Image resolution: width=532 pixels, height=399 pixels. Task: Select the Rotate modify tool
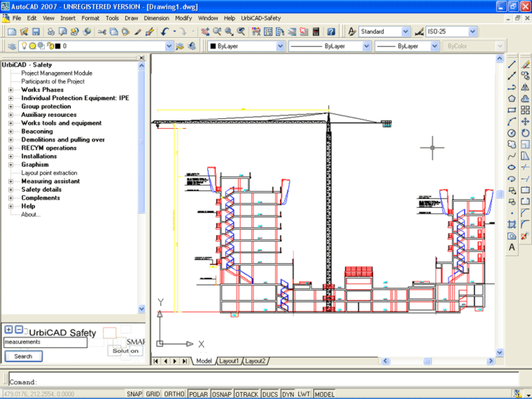[x=525, y=133]
